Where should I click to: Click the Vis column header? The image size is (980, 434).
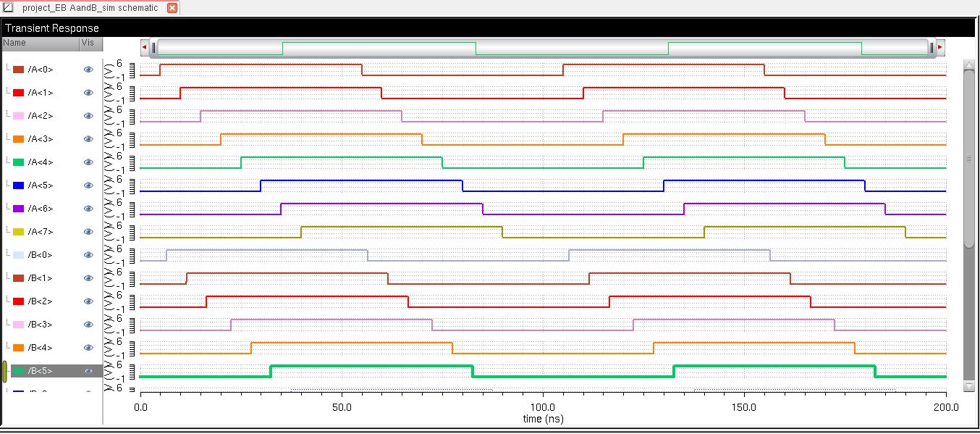coord(90,43)
